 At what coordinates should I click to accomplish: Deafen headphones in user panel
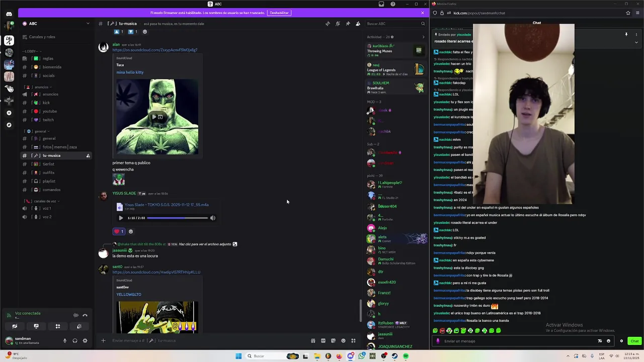pyautogui.click(x=74, y=340)
